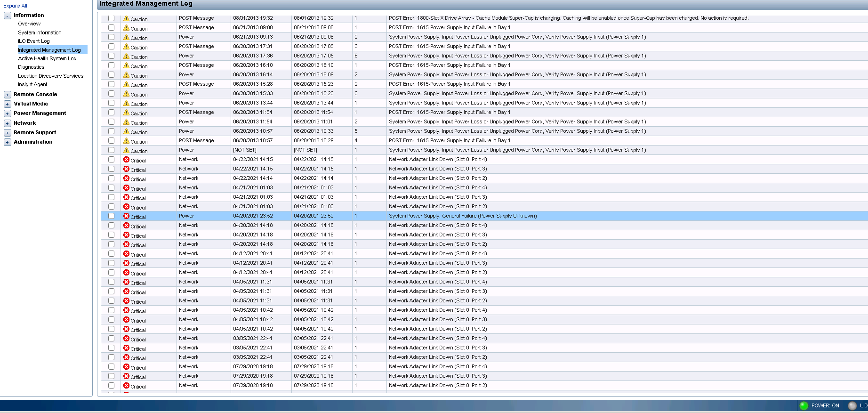Click caution icon on 06/20/2013 15:28 row
This screenshot has width=868, height=413.
[x=126, y=84]
